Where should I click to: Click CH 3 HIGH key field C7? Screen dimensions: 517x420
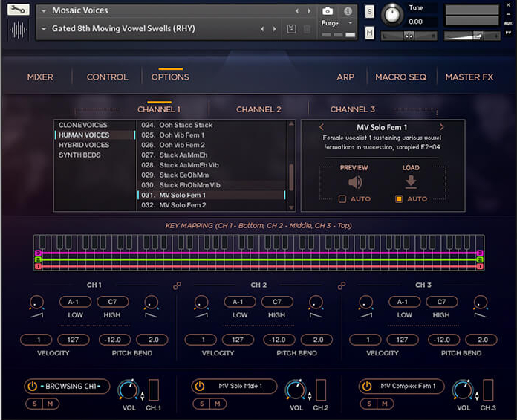441,302
